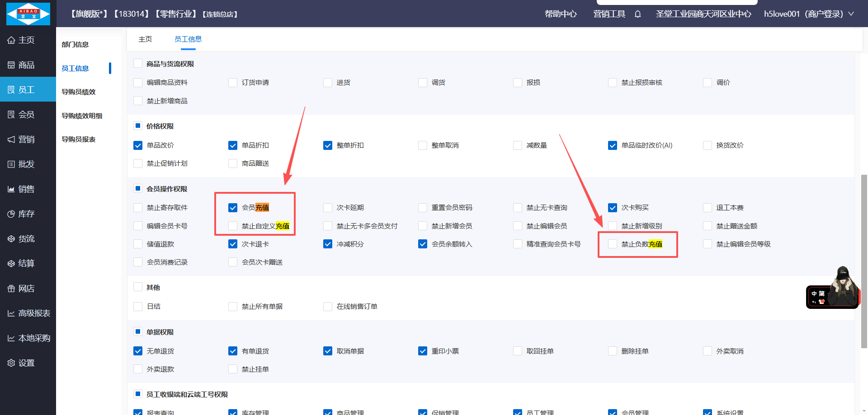Uncheck the 会员充值 checkbox
This screenshot has height=415, width=868.
(233, 208)
